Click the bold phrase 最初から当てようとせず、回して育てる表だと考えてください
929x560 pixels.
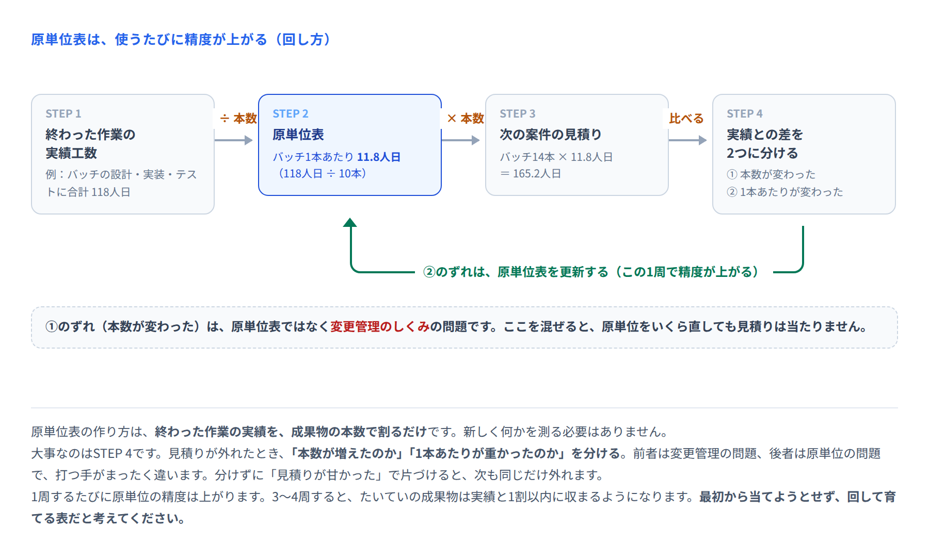coord(463,507)
